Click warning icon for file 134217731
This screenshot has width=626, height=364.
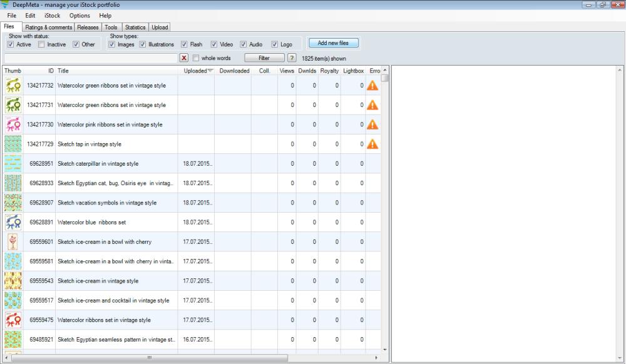(372, 105)
